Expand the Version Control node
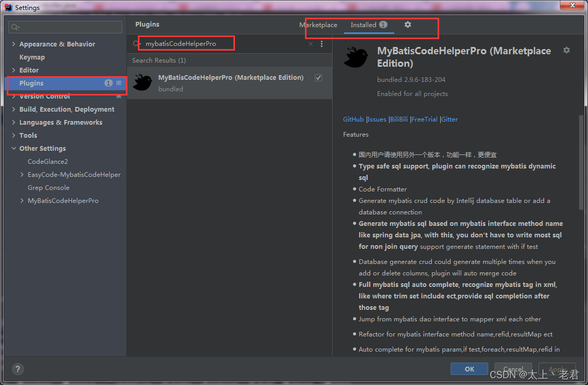The height and width of the screenshot is (385, 588). coord(14,96)
